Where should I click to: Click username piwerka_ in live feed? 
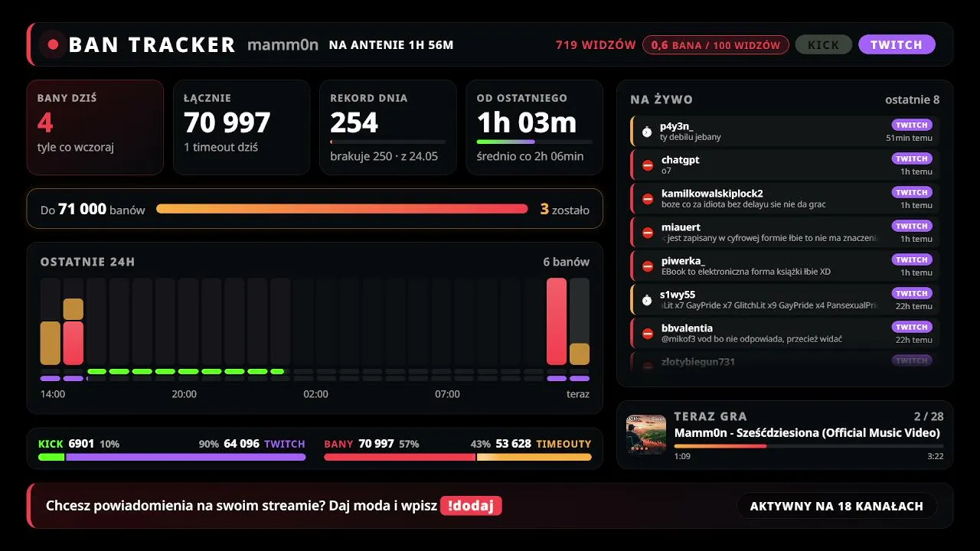[x=683, y=261]
